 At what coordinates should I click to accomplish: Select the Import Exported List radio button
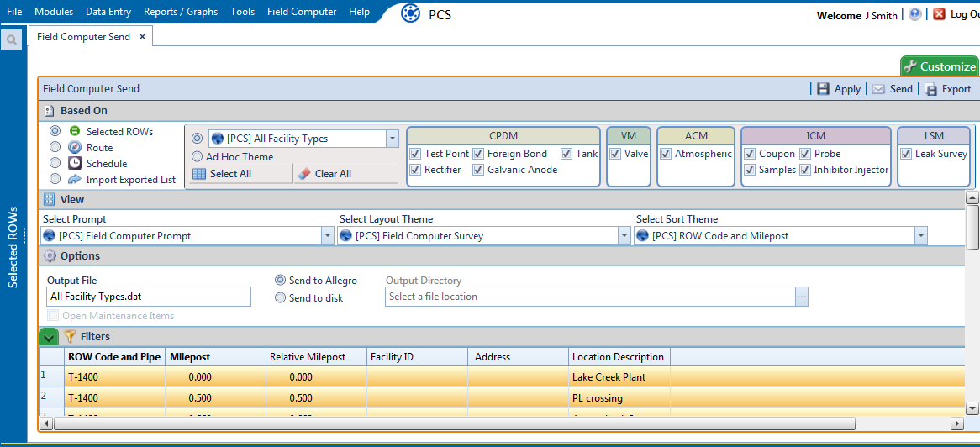[x=55, y=180]
